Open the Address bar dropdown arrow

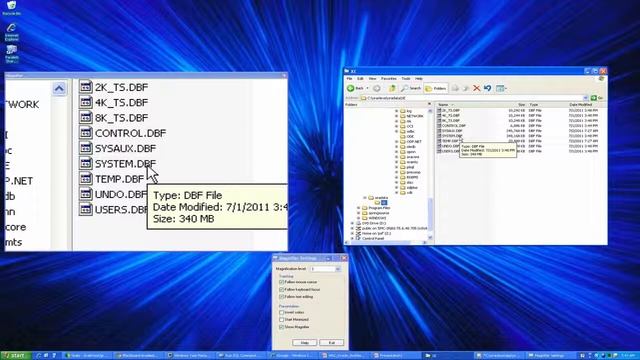click(x=585, y=98)
